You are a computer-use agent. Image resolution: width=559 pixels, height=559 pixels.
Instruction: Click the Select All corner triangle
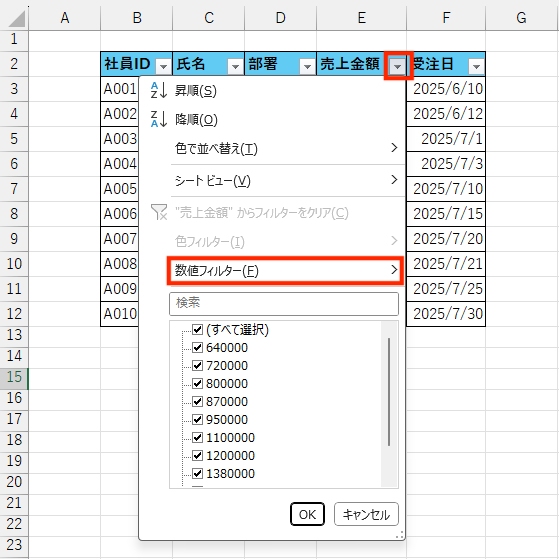tap(16, 19)
